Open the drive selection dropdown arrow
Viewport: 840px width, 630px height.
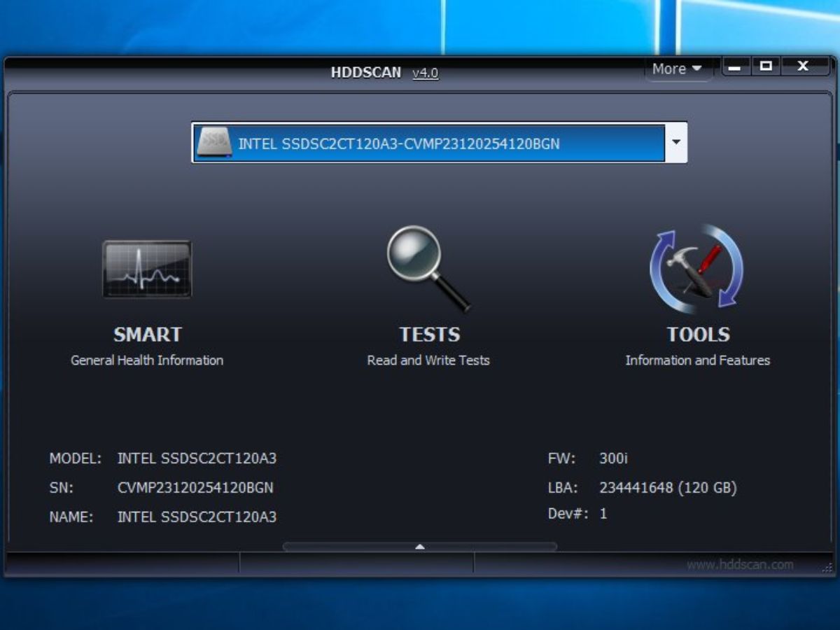coord(675,142)
